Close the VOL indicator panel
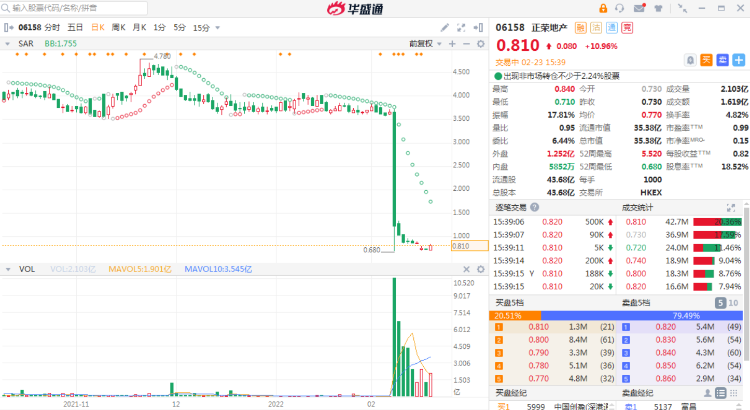Screen dimensions: 750x410 click(x=466, y=269)
